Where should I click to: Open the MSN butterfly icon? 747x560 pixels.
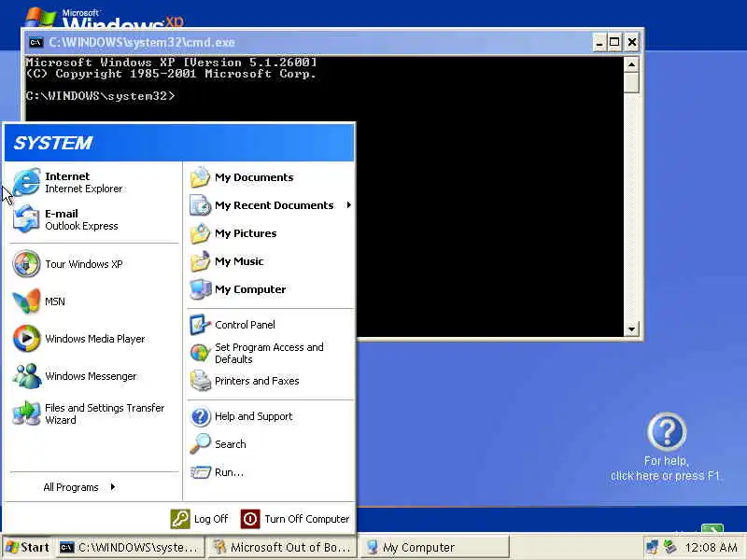(26, 301)
